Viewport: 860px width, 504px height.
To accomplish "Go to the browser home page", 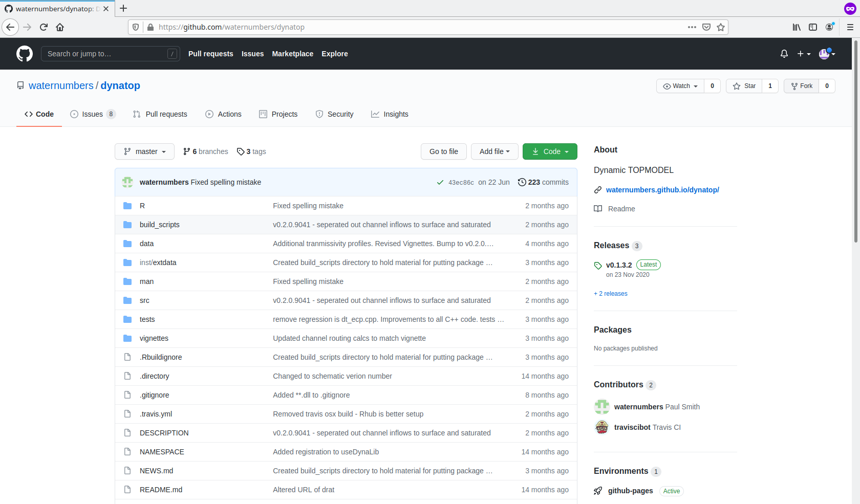I will pyautogui.click(x=60, y=27).
